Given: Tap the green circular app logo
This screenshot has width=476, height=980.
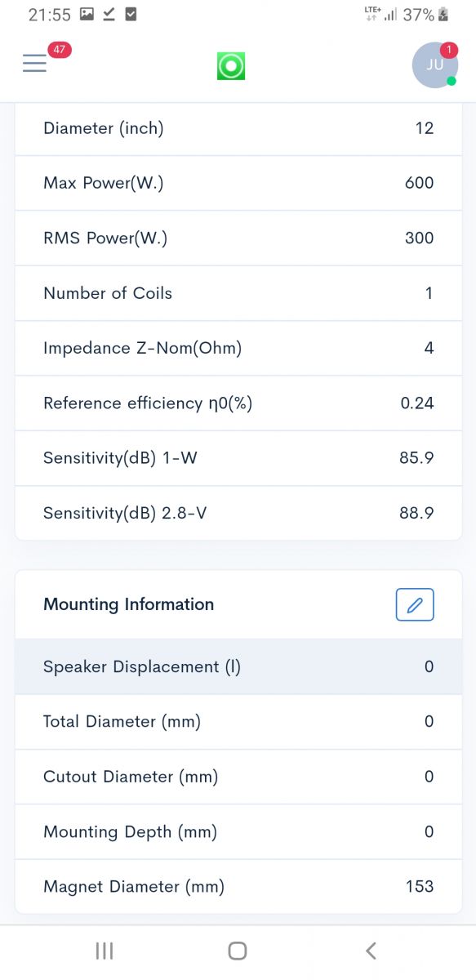Looking at the screenshot, I should click(231, 66).
